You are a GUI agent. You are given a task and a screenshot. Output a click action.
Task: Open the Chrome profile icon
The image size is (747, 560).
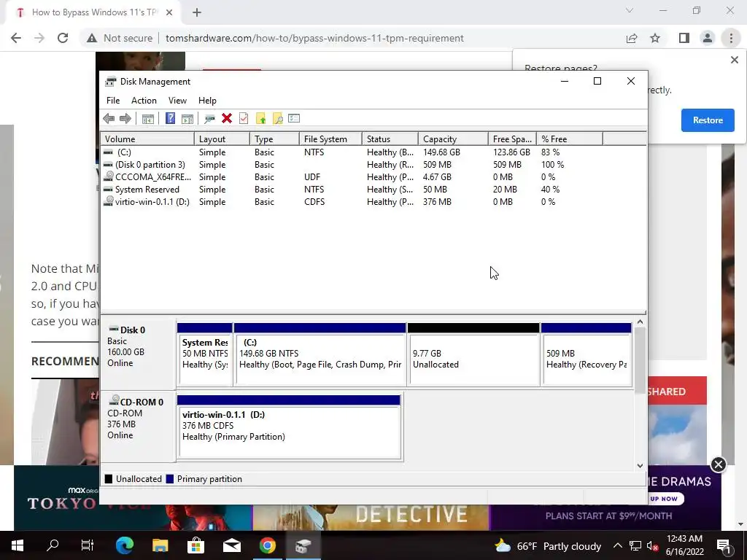pos(708,38)
